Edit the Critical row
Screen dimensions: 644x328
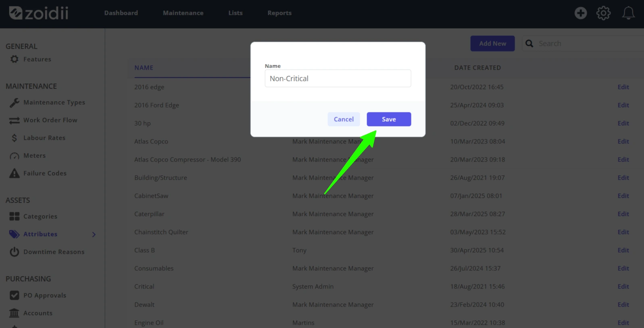click(x=623, y=286)
